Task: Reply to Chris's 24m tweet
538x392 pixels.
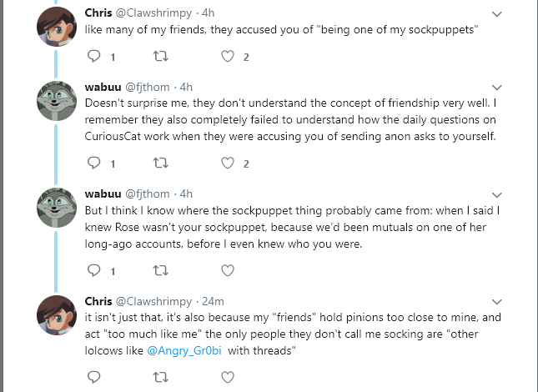Action: (x=93, y=377)
